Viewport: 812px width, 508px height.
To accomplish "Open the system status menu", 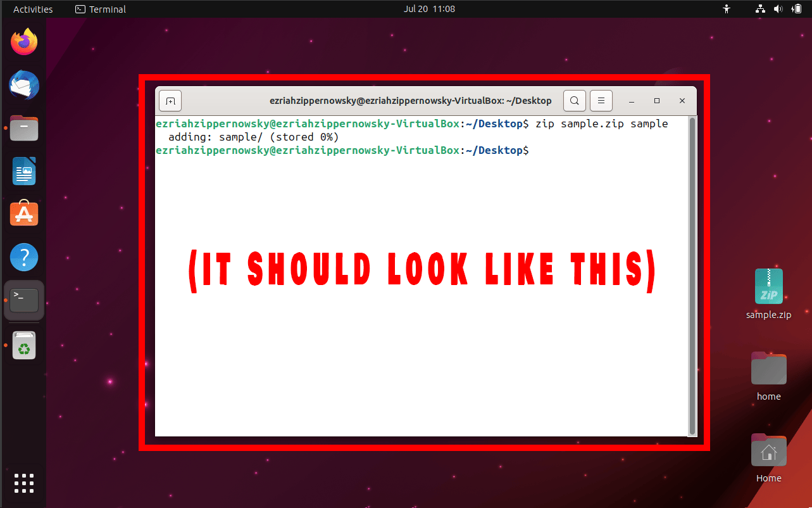I will 796,9.
